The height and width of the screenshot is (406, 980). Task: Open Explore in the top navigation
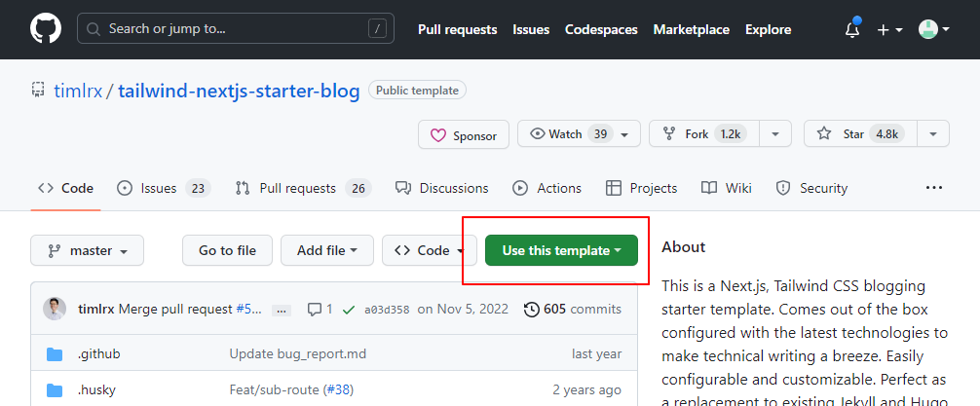click(x=769, y=29)
